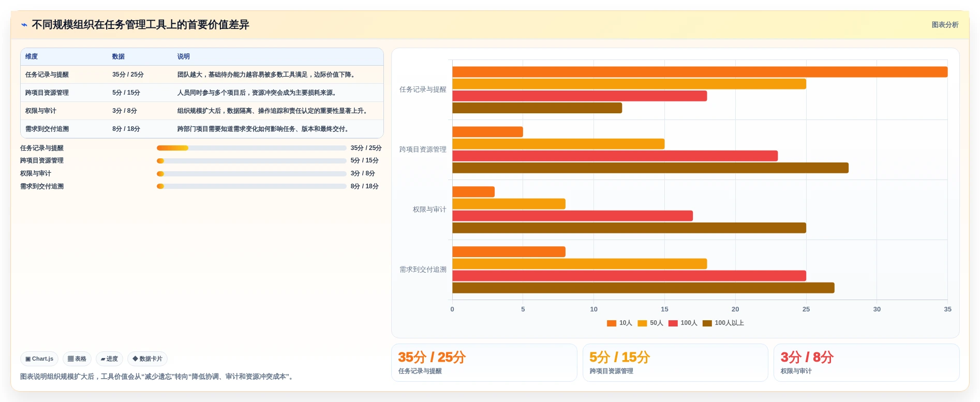Click the progress bar for 需求到交付追溯
980x402 pixels.
click(251, 186)
